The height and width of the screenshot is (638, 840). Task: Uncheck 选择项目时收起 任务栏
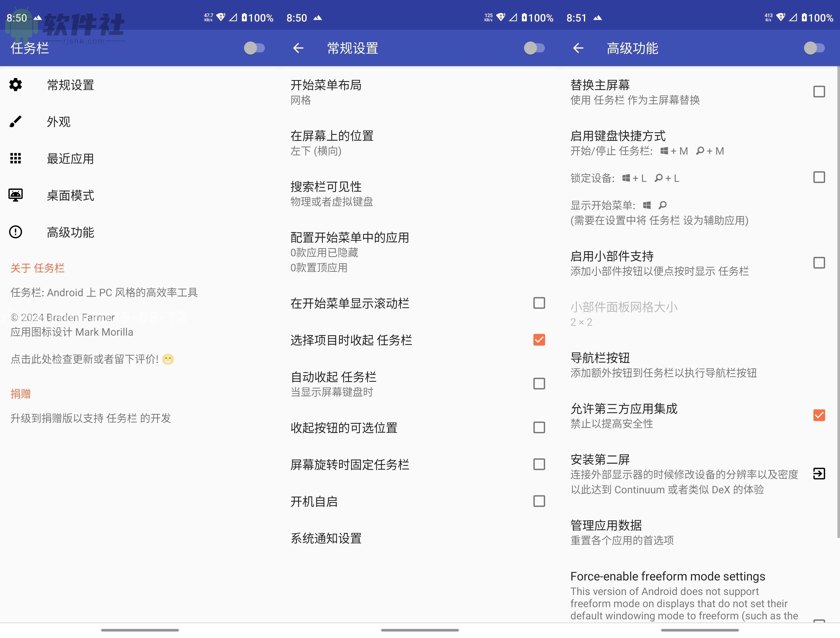539,340
